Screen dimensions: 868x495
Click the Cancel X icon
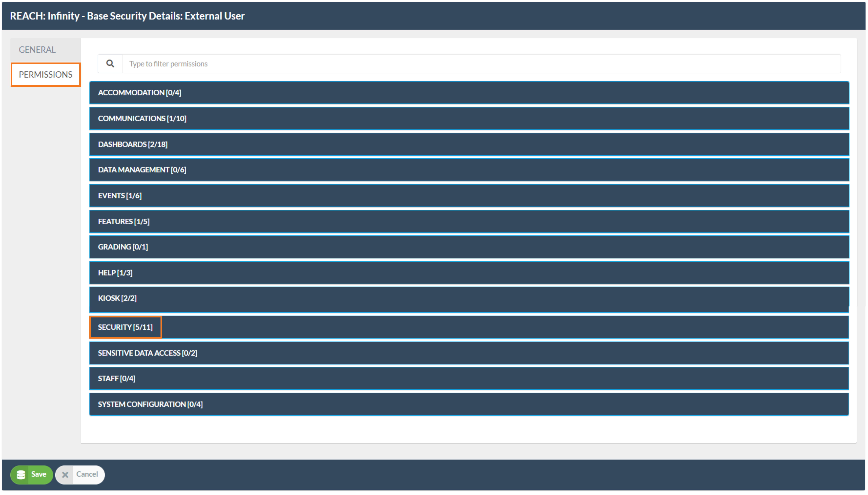[x=65, y=475]
